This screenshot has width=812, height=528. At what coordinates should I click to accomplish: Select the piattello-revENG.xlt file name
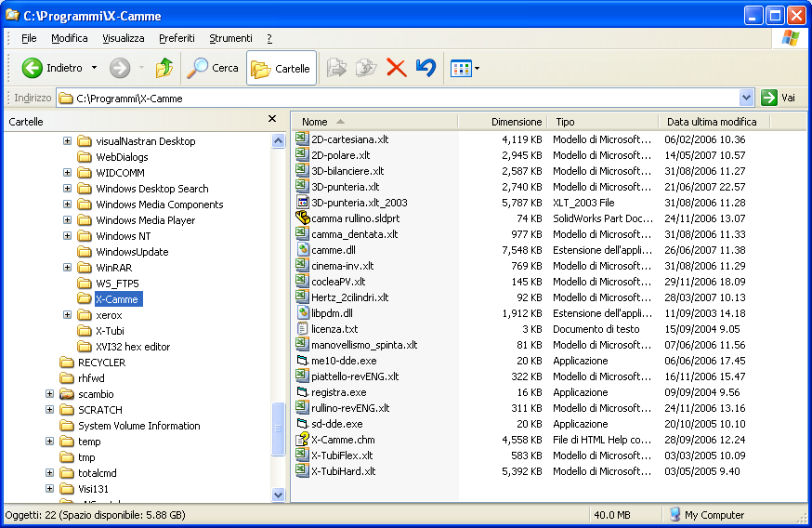[x=355, y=376]
